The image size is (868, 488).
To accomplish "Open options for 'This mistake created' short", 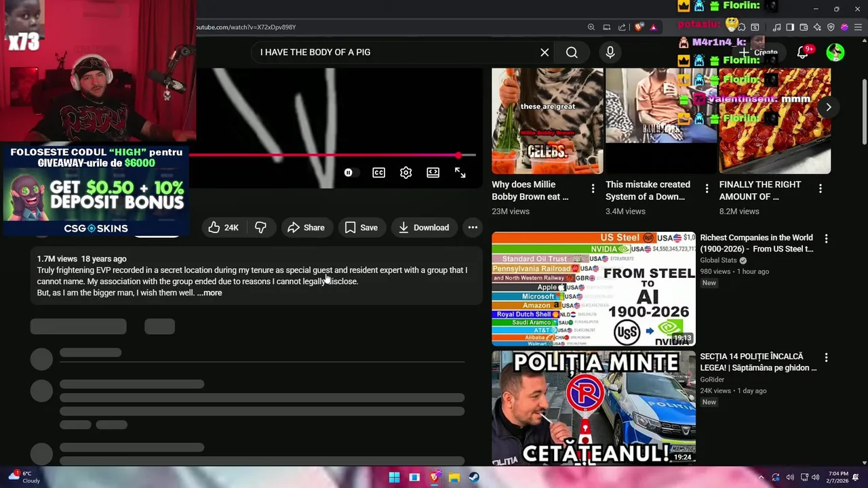I will coord(707,188).
